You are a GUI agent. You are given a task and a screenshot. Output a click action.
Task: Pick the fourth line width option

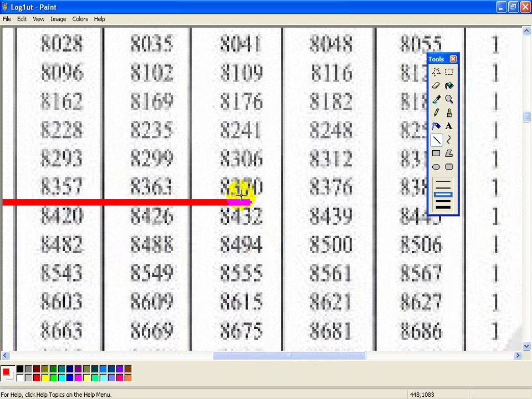tap(443, 201)
